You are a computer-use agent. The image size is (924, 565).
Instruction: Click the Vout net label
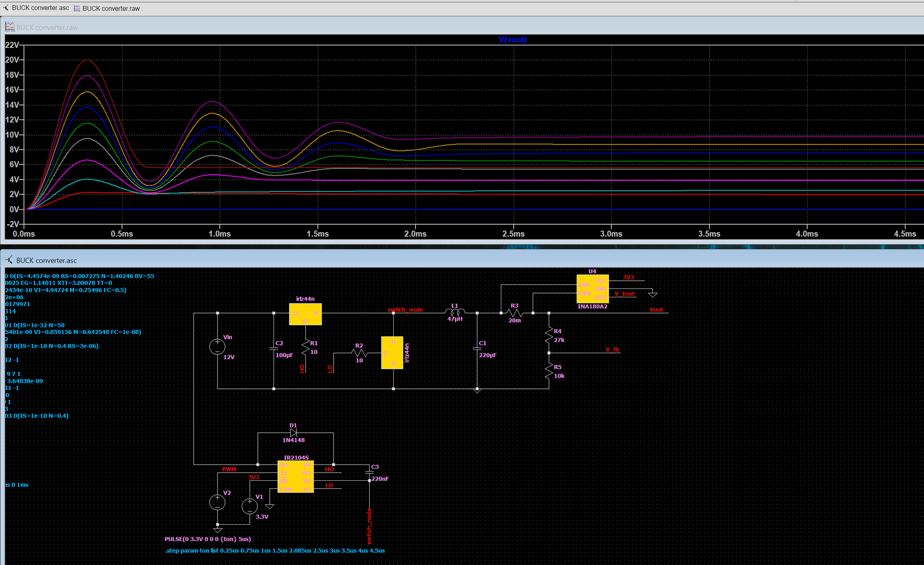click(x=656, y=310)
